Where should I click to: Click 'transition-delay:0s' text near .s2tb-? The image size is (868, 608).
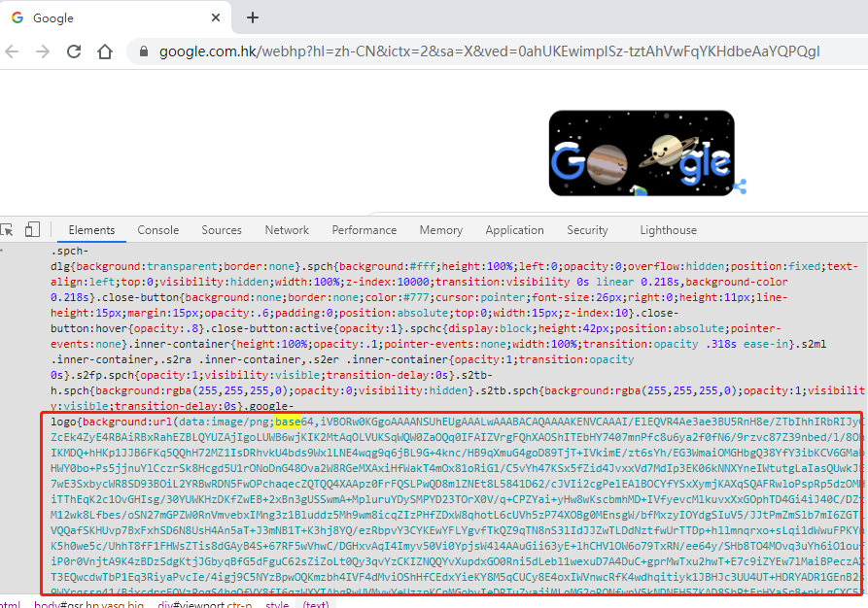(x=387, y=375)
